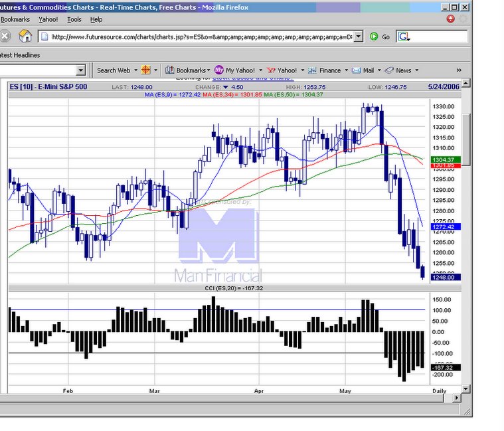Screen dimensions: 504x431
Task: Click the Mail envelope icon
Action: (x=356, y=70)
